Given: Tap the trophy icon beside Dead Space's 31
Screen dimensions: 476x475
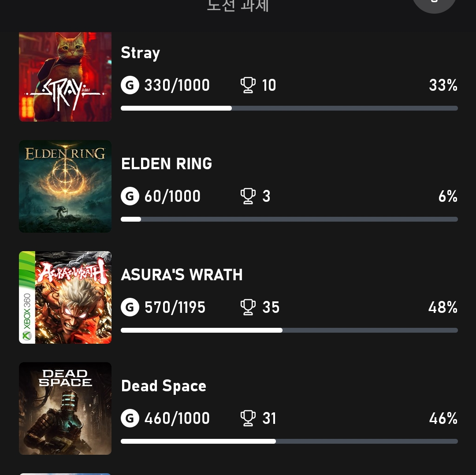Looking at the screenshot, I should point(248,418).
